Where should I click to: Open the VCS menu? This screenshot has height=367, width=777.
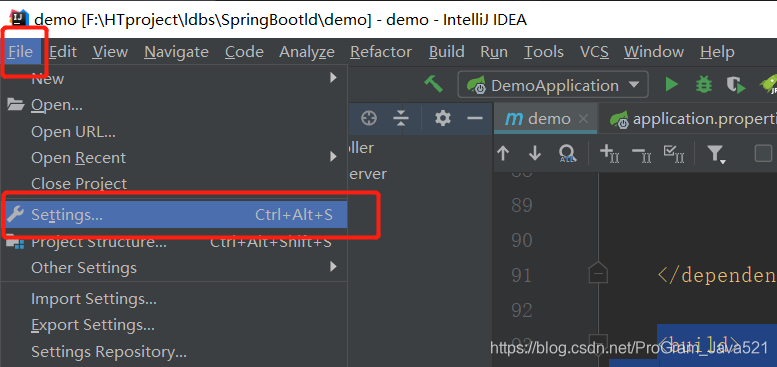[x=594, y=52]
